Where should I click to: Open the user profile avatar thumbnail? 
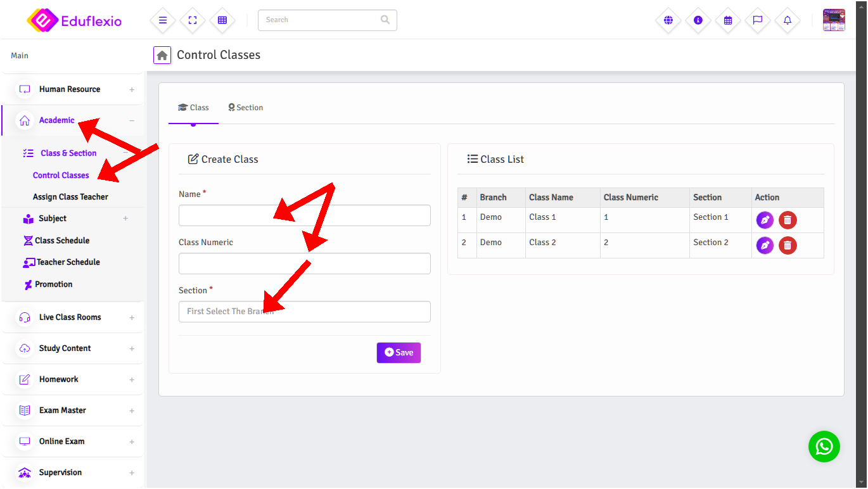(x=834, y=20)
